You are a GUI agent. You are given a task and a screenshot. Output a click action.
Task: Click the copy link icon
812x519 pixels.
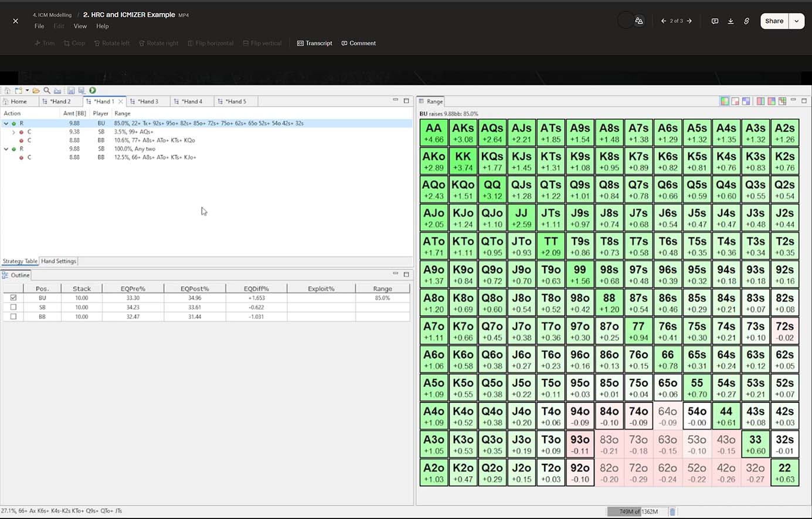[x=746, y=21]
